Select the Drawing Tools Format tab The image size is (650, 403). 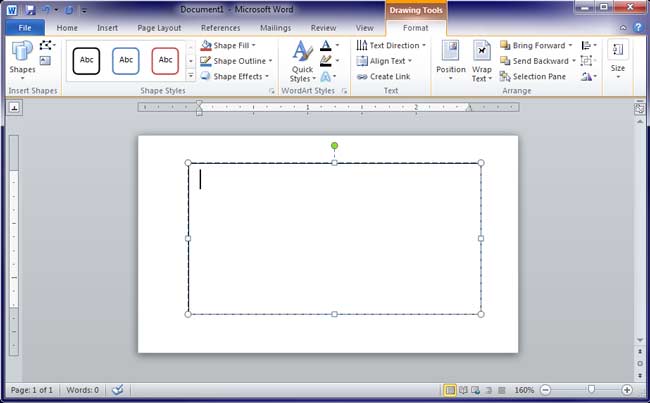pos(415,28)
